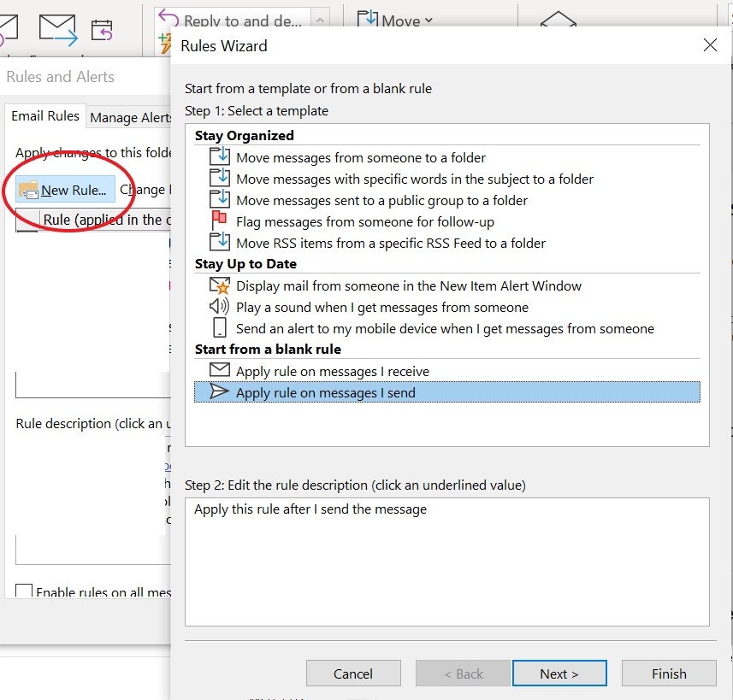Enable rules on all messages
This screenshot has width=733, height=700.
(x=26, y=591)
